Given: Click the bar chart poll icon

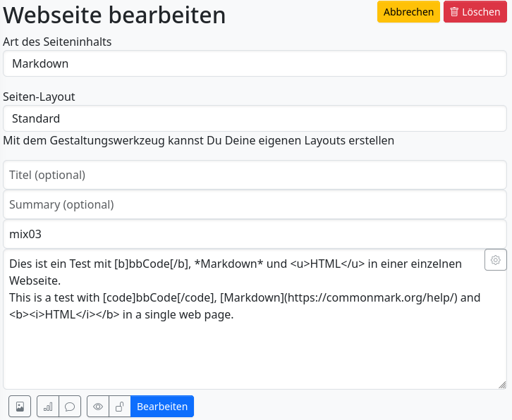Looking at the screenshot, I should [x=48, y=407].
